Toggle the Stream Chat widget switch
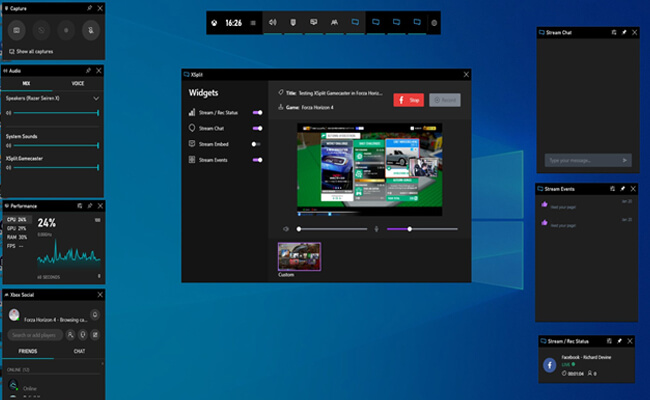 pos(257,128)
